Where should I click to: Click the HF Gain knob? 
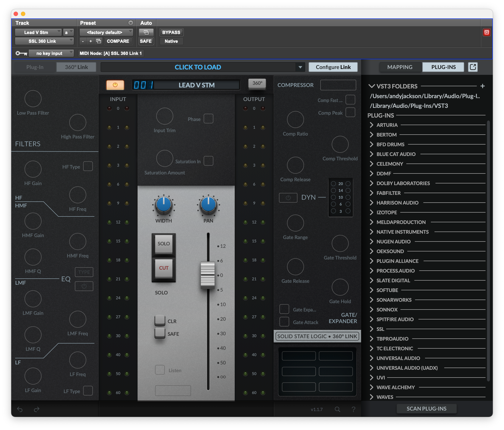pyautogui.click(x=33, y=169)
